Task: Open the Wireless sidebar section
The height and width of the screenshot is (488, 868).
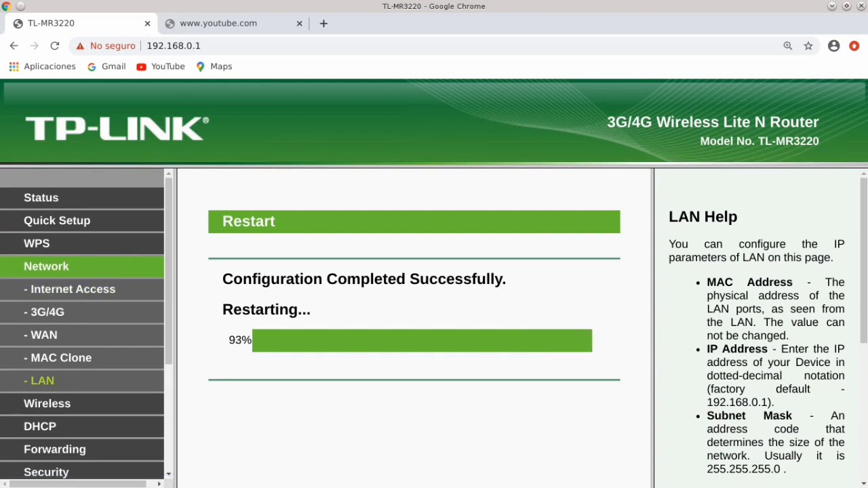Action: click(82, 403)
